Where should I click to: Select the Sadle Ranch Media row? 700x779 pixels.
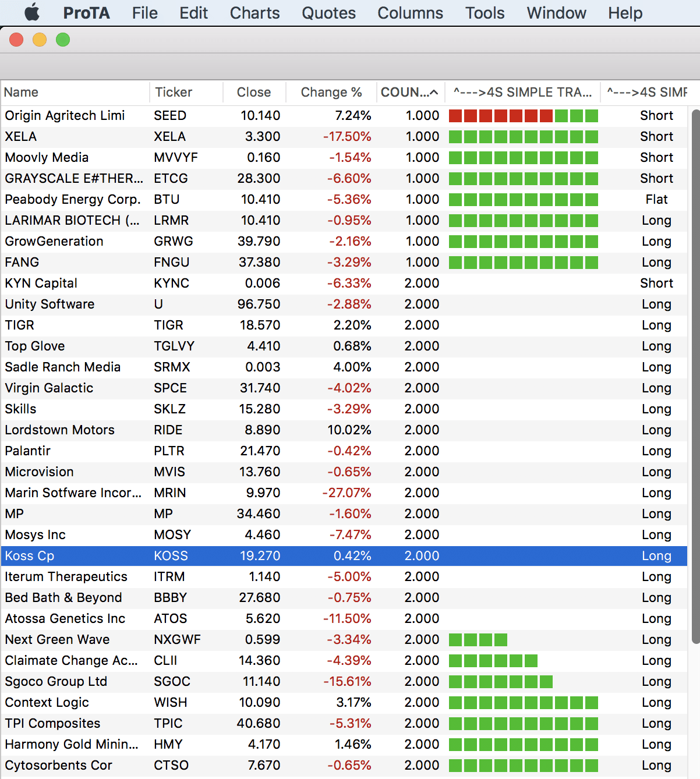point(344,367)
